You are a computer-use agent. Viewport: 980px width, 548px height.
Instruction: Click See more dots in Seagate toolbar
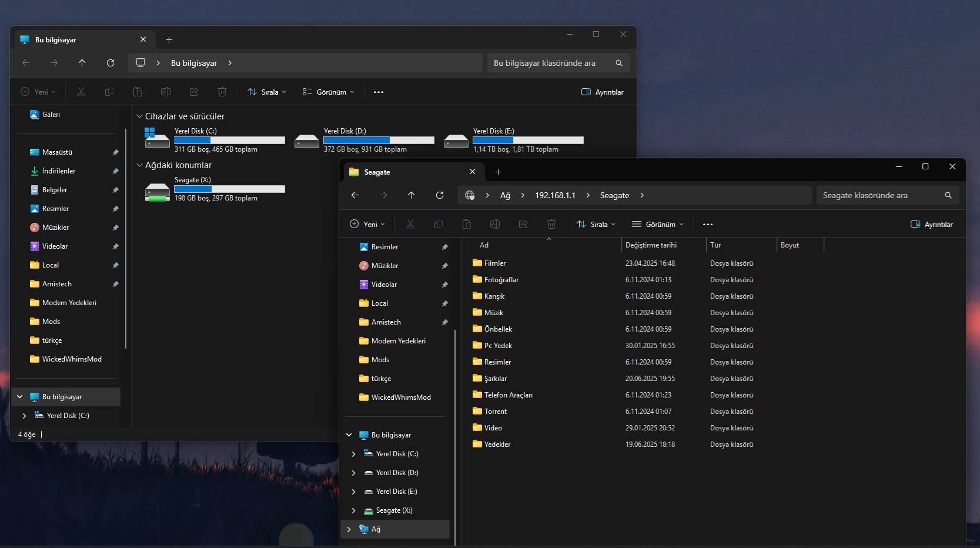708,224
